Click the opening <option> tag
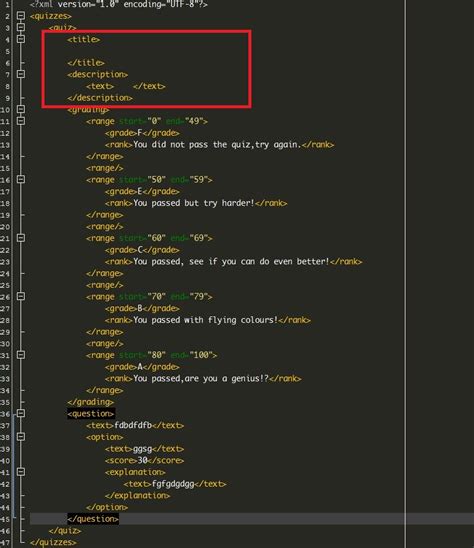This screenshot has width=474, height=548. (x=105, y=437)
